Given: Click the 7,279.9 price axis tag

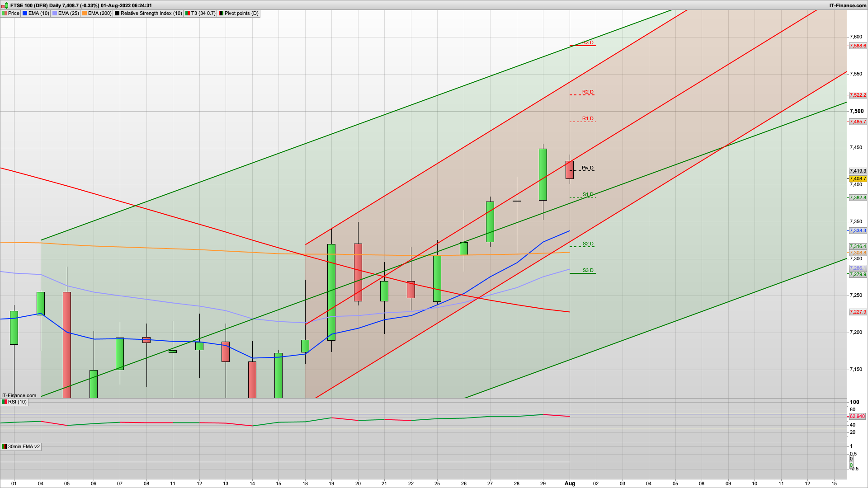Looking at the screenshot, I should coord(858,274).
